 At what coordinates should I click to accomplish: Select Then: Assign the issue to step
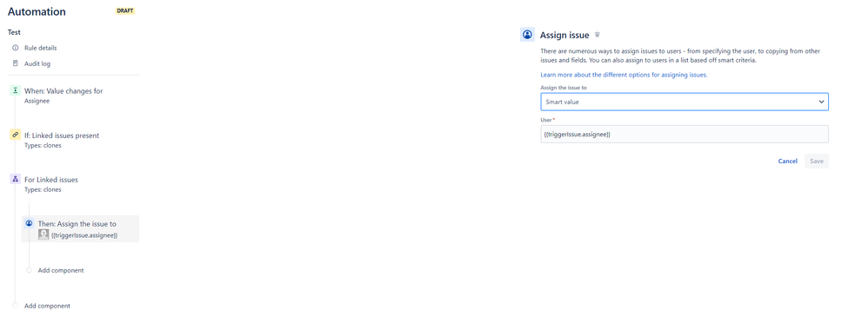click(x=80, y=229)
